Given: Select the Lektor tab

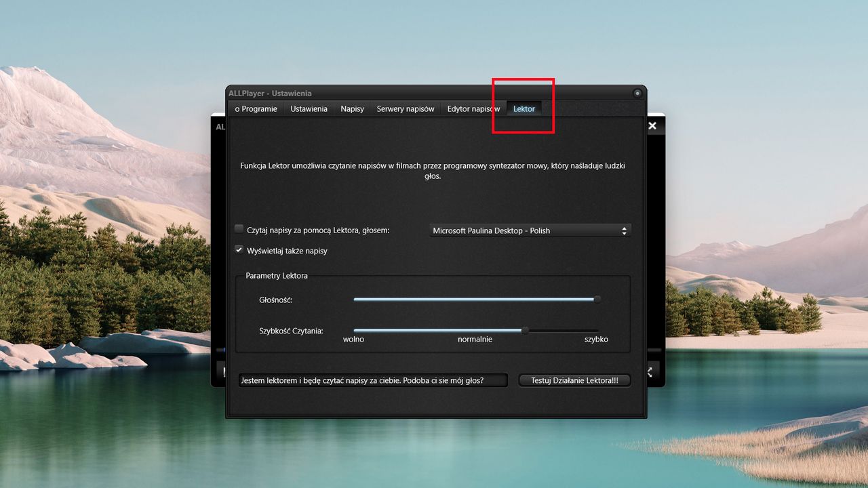Looking at the screenshot, I should coord(524,108).
